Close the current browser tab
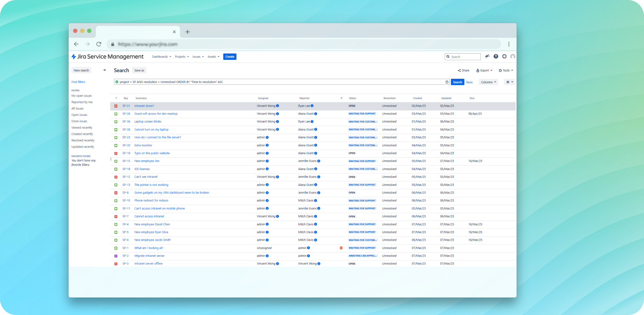Screen dimensions: 644x315 click(x=174, y=32)
